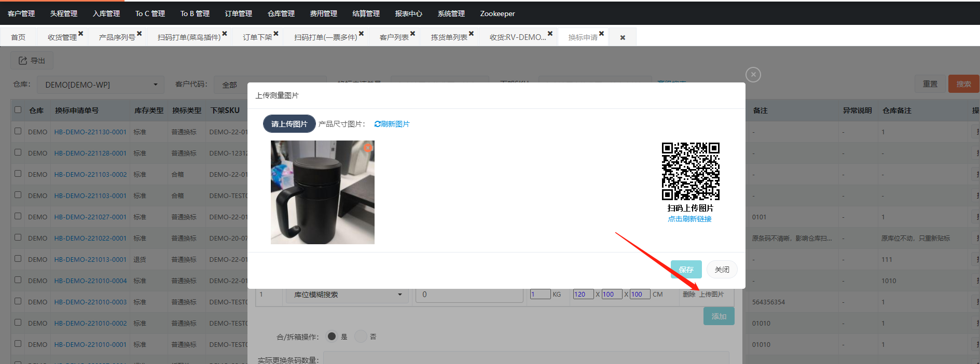The image size is (980, 364).
Task: Close the 收货管理 tab with its x icon
Action: click(x=80, y=33)
